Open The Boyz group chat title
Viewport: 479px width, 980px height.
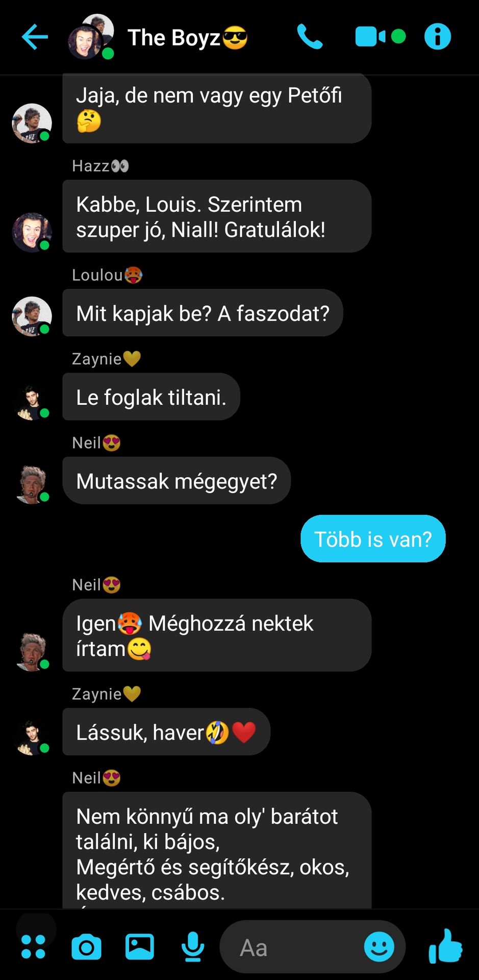pos(188,38)
